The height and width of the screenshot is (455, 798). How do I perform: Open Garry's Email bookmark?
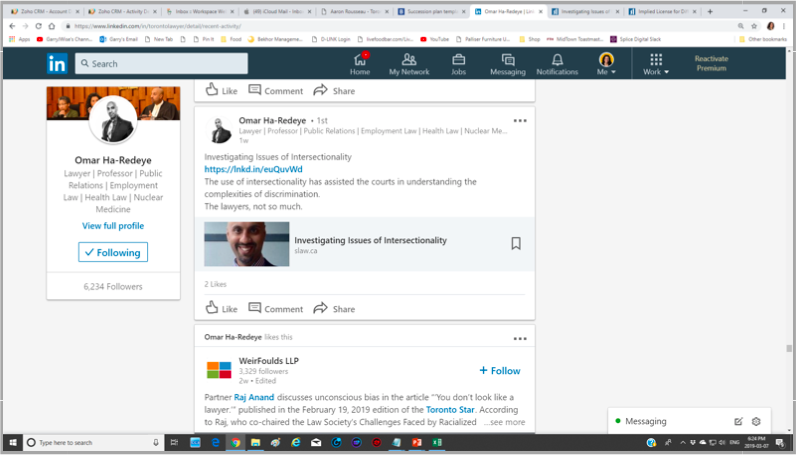point(119,39)
